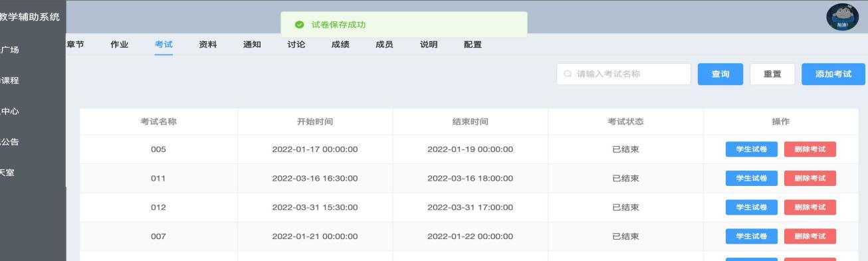Go to the 讨论 tab
This screenshot has height=261, width=868.
296,44
